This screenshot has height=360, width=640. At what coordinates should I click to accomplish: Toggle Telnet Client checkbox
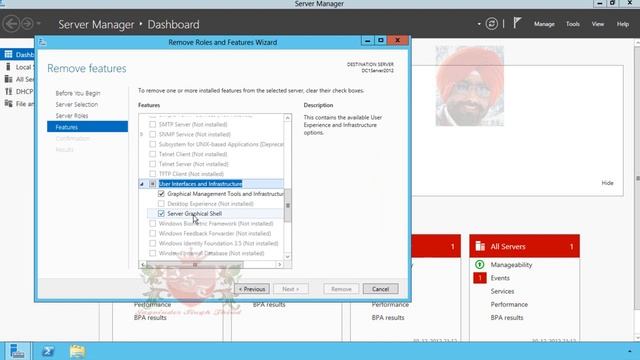(x=152, y=154)
